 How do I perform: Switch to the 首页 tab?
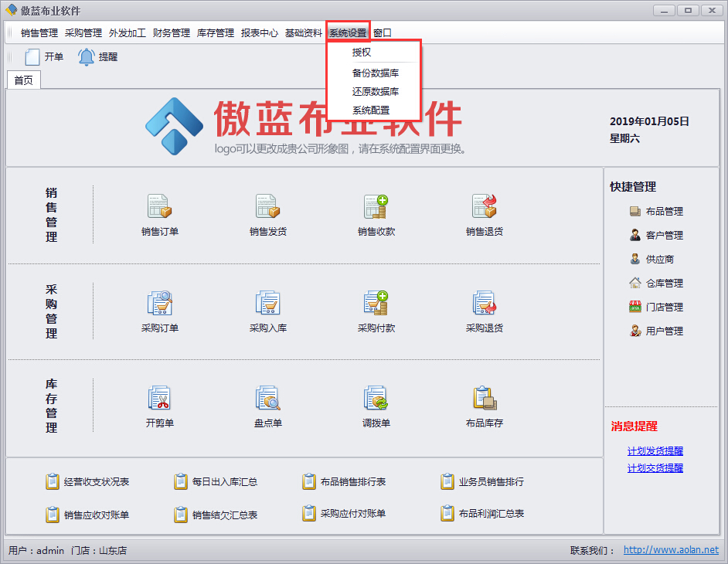[x=23, y=80]
